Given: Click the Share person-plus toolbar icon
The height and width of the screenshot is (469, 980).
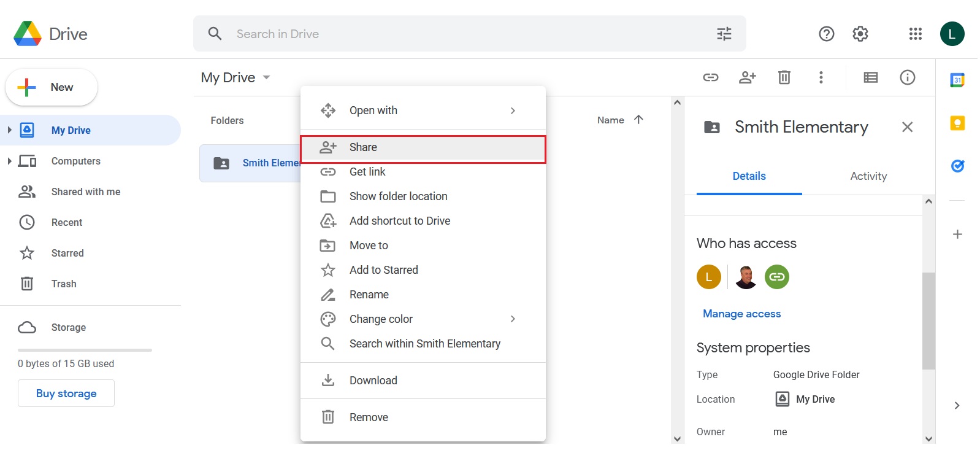Looking at the screenshot, I should pyautogui.click(x=748, y=77).
